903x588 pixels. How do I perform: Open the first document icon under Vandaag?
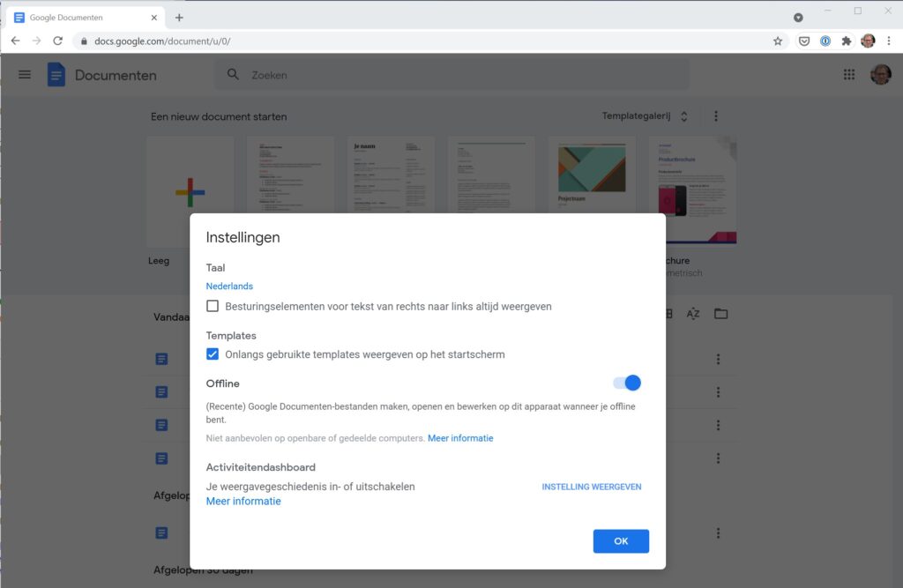point(162,360)
